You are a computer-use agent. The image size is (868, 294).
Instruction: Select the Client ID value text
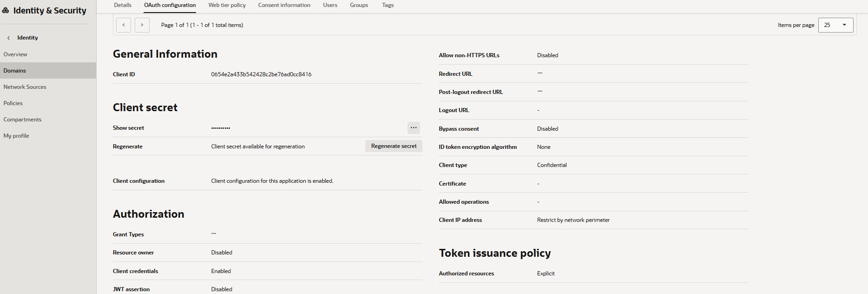[x=261, y=74]
